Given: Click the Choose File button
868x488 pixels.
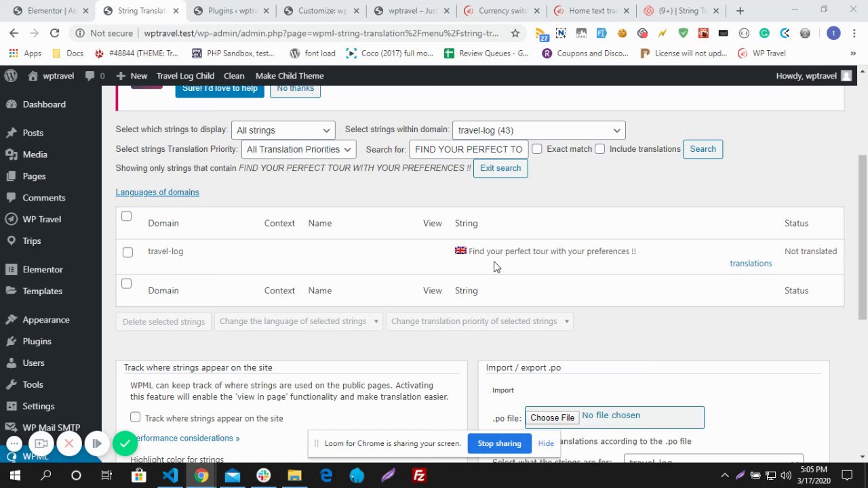Looking at the screenshot, I should 552,418.
